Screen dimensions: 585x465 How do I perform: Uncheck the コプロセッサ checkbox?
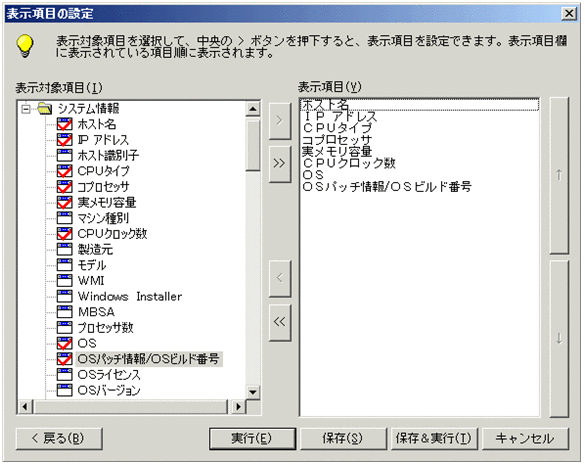click(65, 187)
